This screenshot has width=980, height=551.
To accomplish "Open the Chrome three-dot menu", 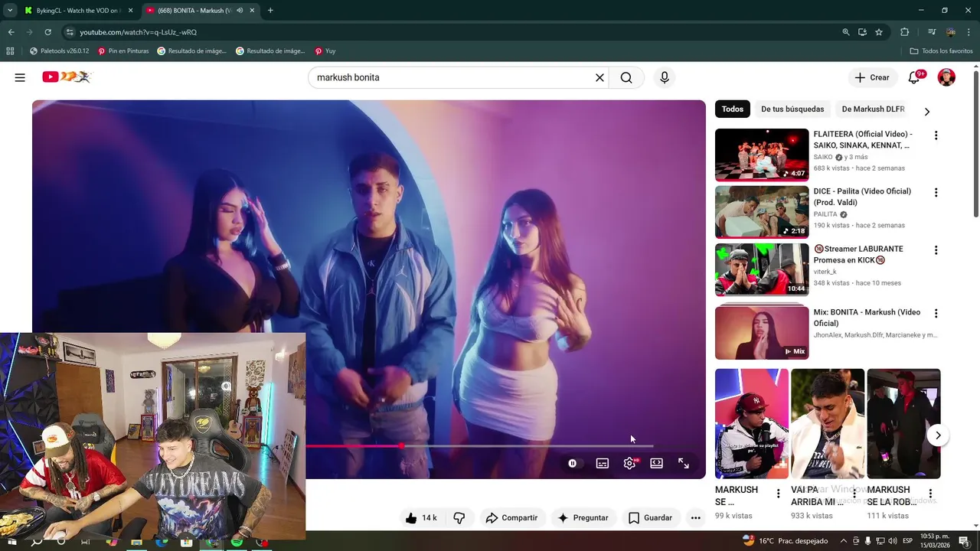I will point(969,32).
